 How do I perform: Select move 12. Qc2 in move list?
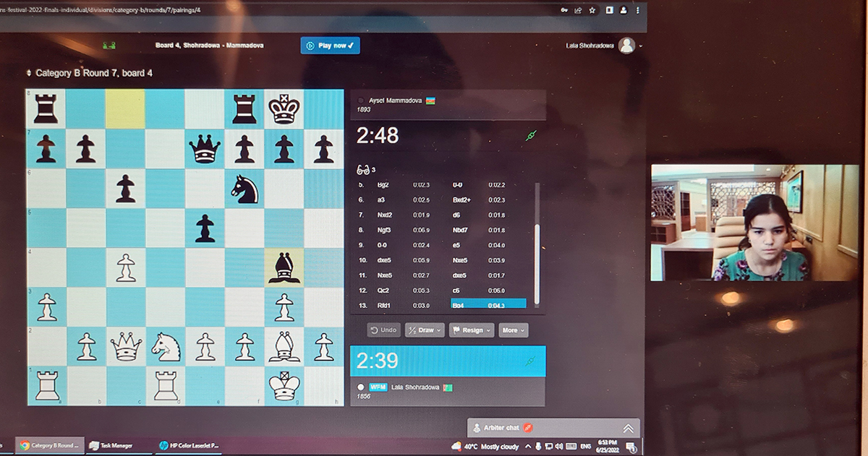pyautogui.click(x=383, y=290)
